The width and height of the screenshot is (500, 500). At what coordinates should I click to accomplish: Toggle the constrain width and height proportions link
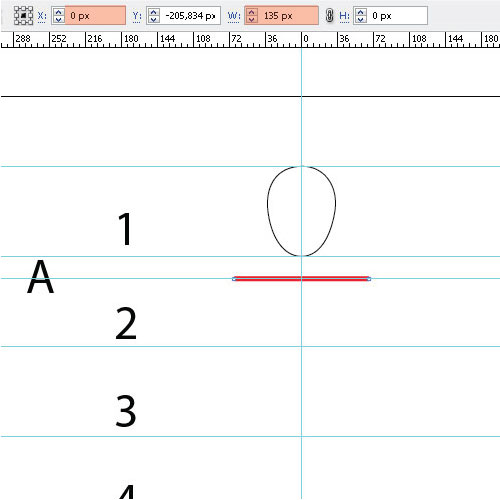[x=329, y=16]
